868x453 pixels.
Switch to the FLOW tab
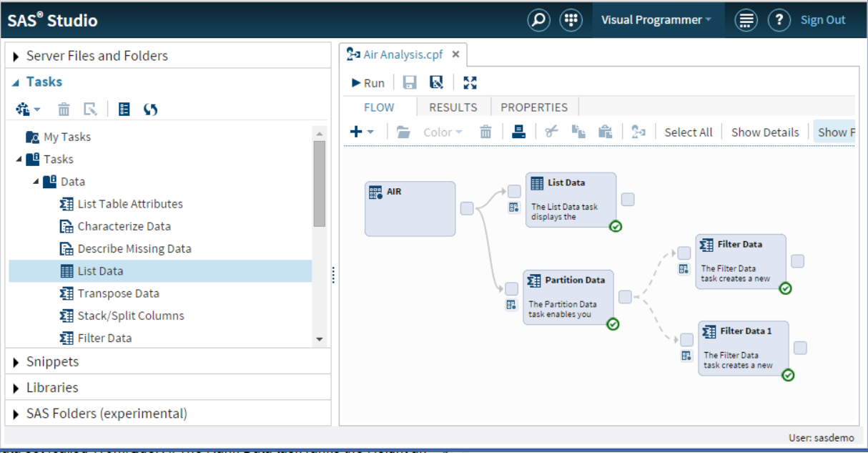coord(379,107)
